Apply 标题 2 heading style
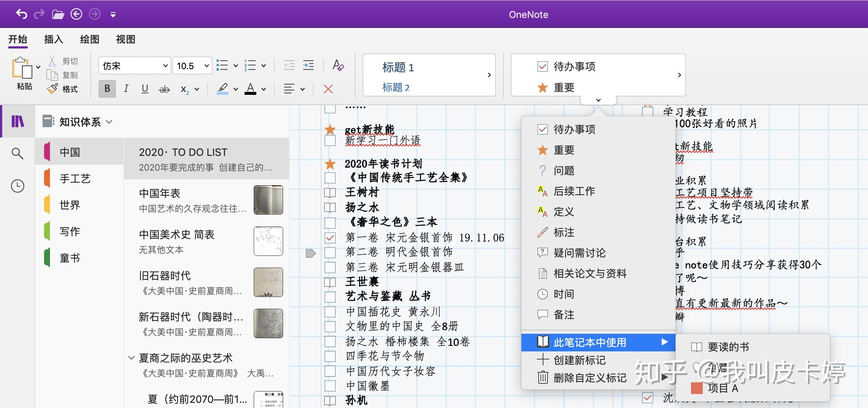The width and height of the screenshot is (868, 408). 396,87
